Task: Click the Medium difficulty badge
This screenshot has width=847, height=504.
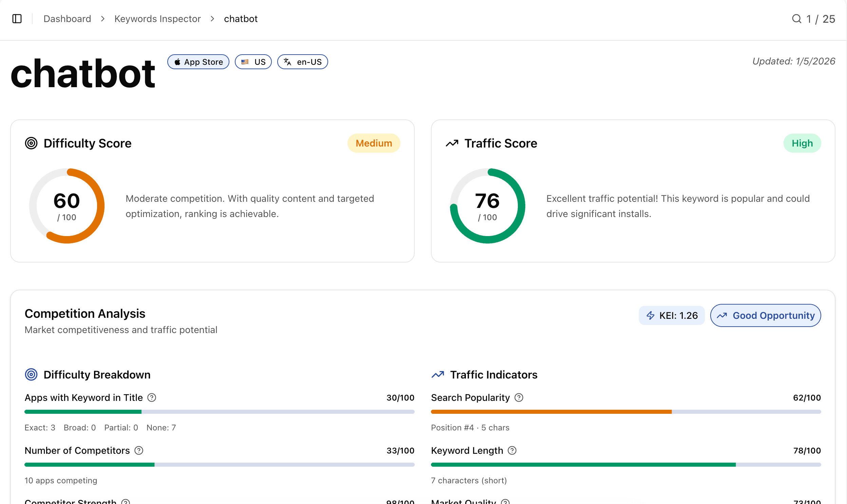Action: pos(373,143)
